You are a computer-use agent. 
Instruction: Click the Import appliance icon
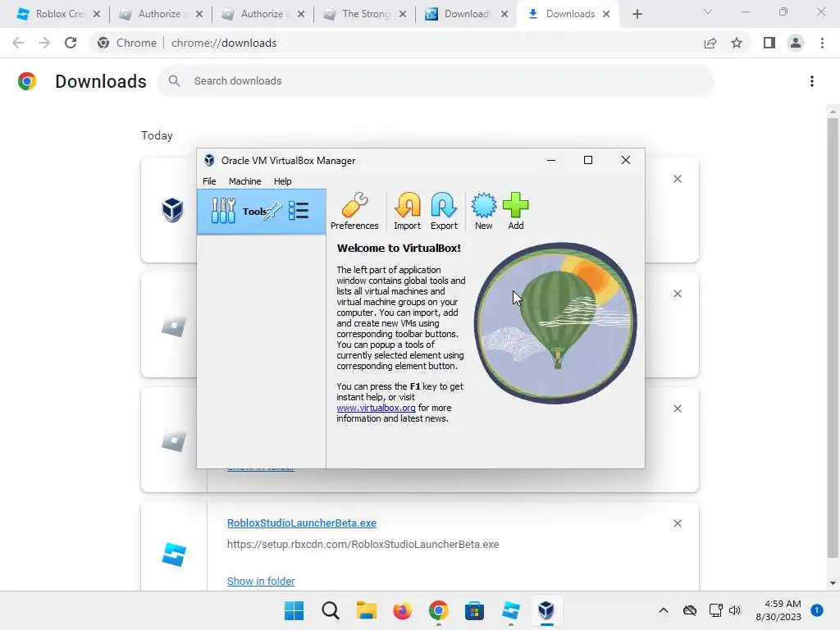407,211
